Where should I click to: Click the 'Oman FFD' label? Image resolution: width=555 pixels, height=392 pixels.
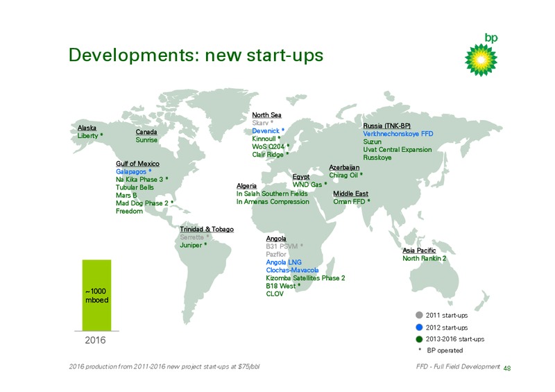(x=349, y=201)
